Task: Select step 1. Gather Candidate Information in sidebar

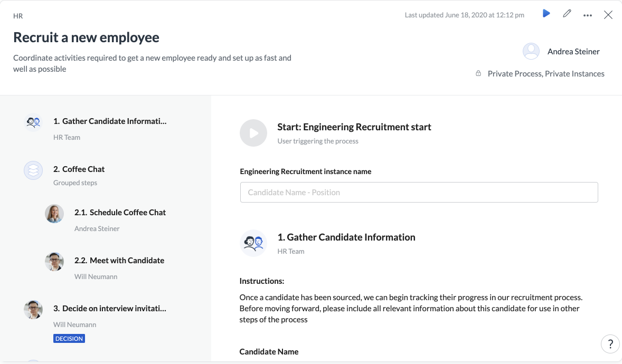Action: (x=110, y=121)
